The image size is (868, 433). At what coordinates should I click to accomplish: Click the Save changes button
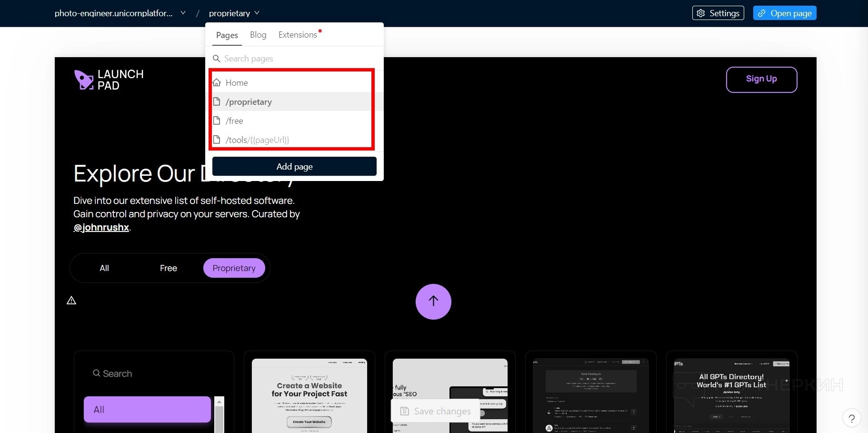tap(436, 411)
